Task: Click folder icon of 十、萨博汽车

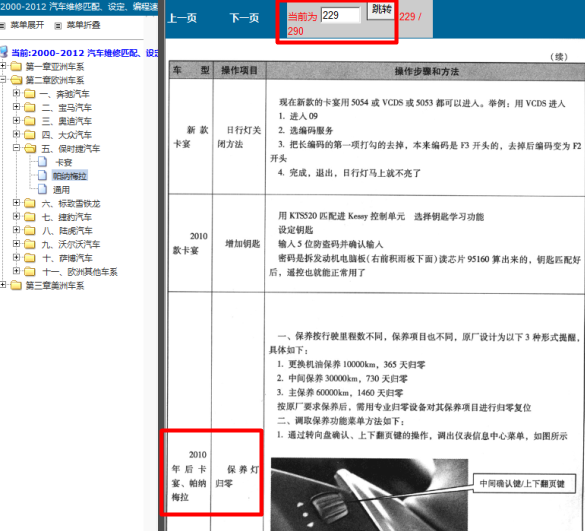Action: (x=29, y=258)
